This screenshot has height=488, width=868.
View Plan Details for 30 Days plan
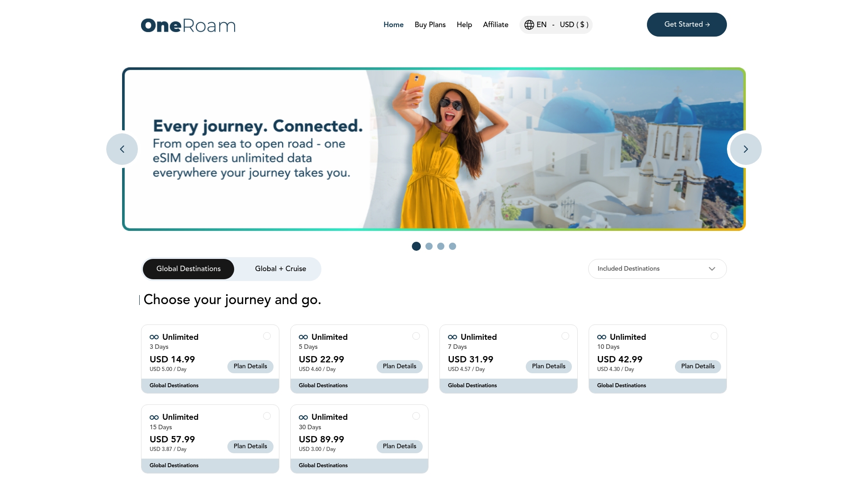(x=400, y=446)
